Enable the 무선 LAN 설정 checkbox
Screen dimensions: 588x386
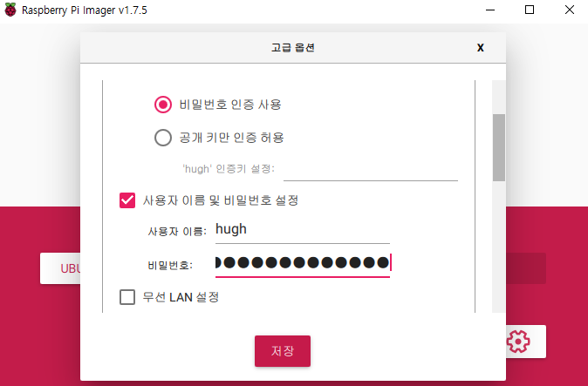tap(127, 297)
